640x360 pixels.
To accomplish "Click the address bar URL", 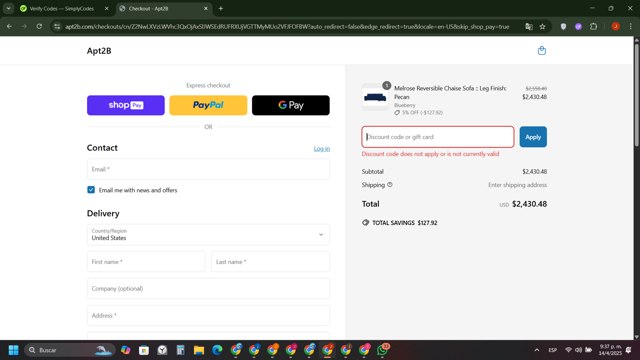I will tap(287, 27).
